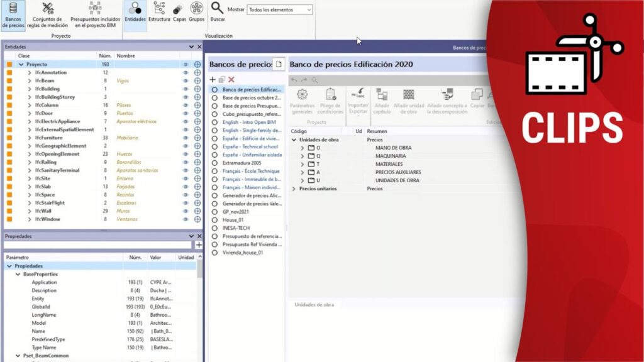
Task: Add a new price bank with plus icon
Action: (x=213, y=79)
